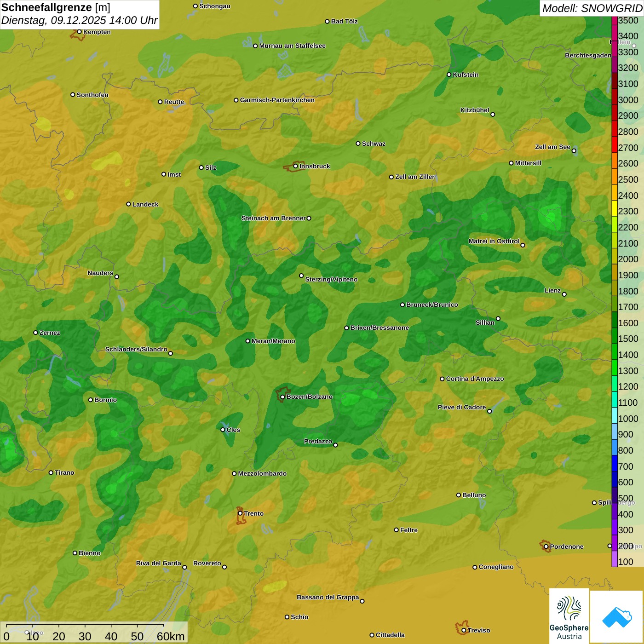
Task: Click the red 2700 legend swatch
Action: tap(615, 148)
